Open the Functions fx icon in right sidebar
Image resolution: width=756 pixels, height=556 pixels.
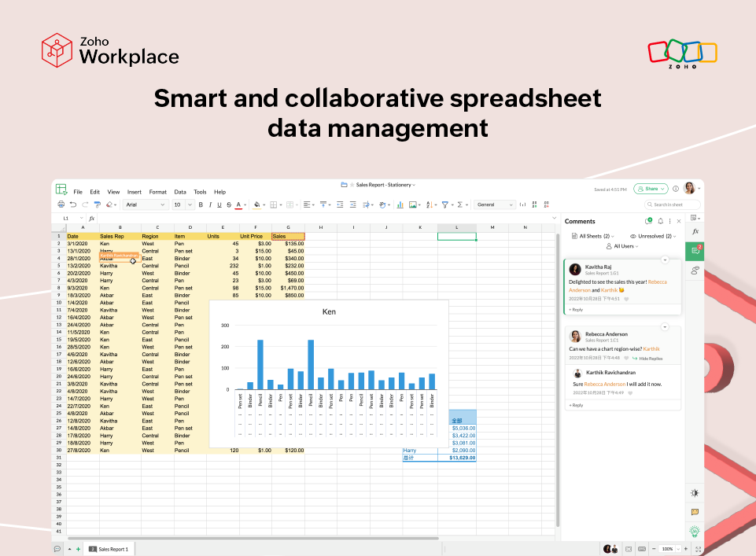point(693,231)
